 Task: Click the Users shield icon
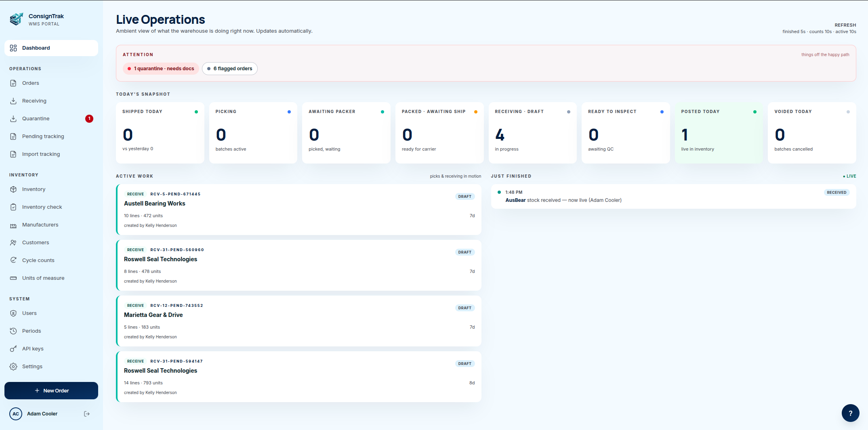point(13,313)
